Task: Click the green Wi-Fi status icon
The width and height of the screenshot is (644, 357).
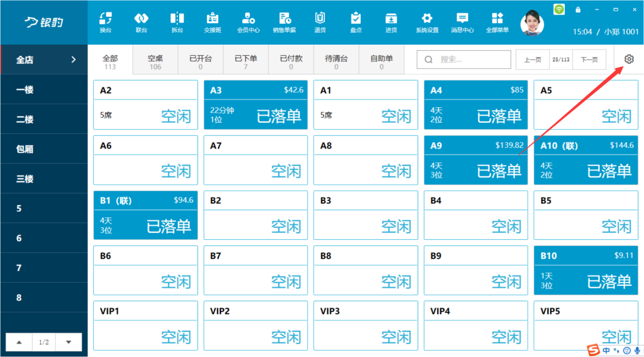Action: (559, 9)
